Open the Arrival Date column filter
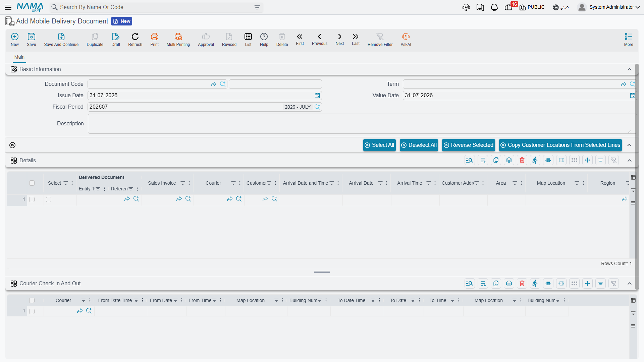644x362 pixels. (380, 183)
